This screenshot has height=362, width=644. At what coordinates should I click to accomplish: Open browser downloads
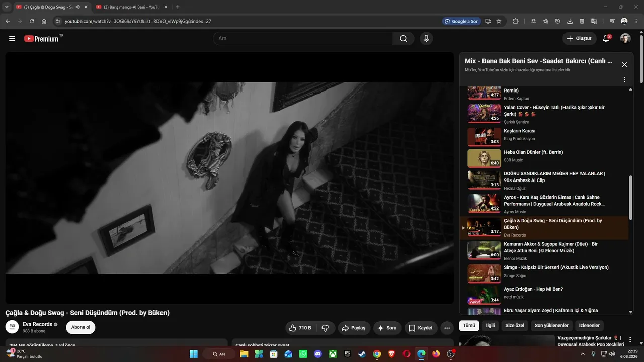(570, 21)
